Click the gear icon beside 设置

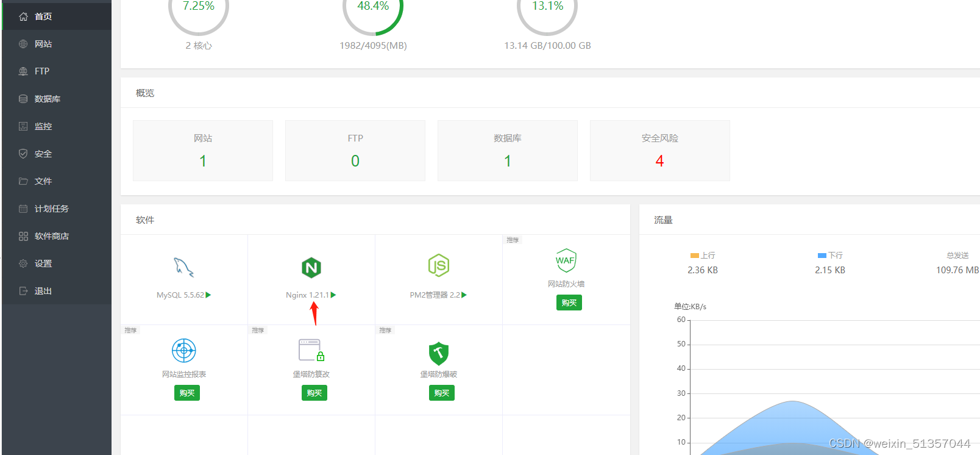click(23, 263)
